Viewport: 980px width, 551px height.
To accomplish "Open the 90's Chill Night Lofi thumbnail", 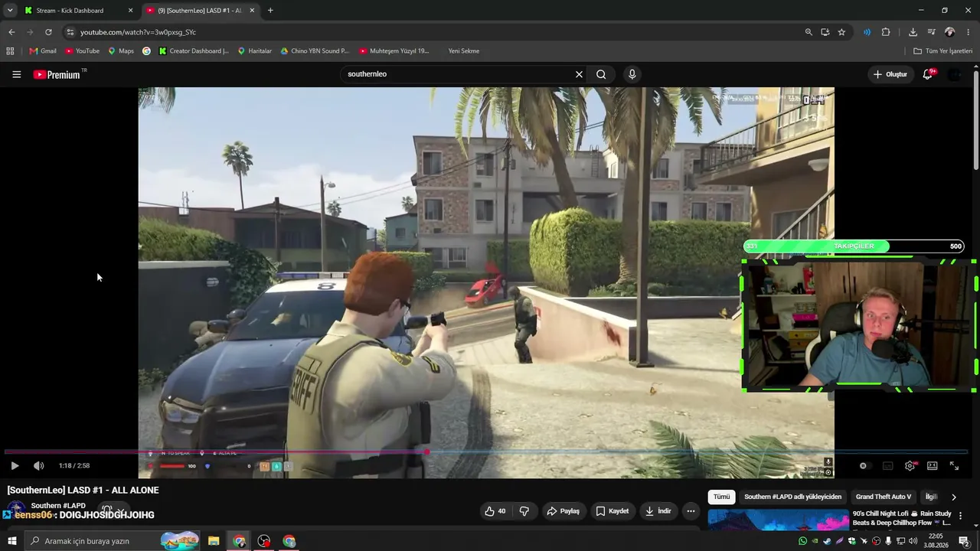I will [x=778, y=520].
